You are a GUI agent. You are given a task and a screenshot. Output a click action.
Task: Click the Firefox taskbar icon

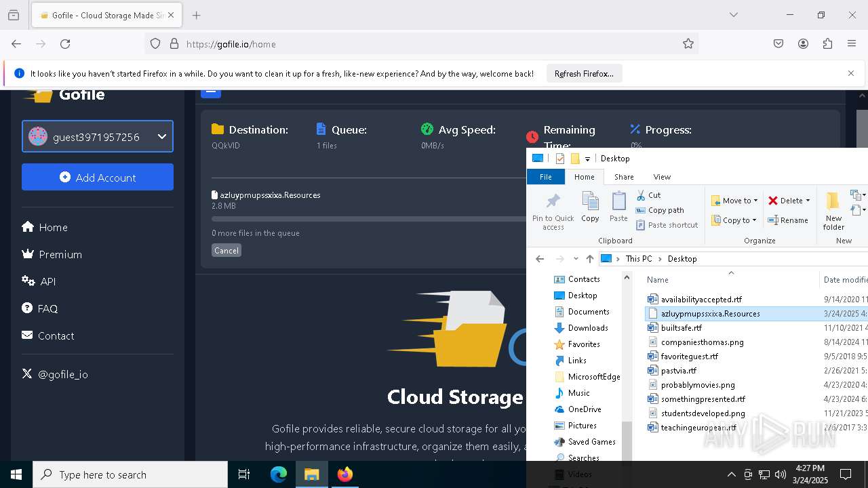click(345, 474)
